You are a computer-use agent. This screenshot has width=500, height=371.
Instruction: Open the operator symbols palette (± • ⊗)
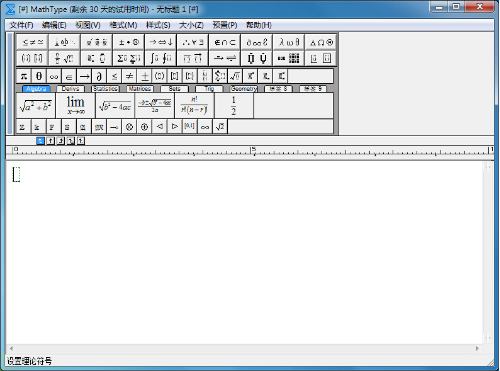click(x=128, y=42)
